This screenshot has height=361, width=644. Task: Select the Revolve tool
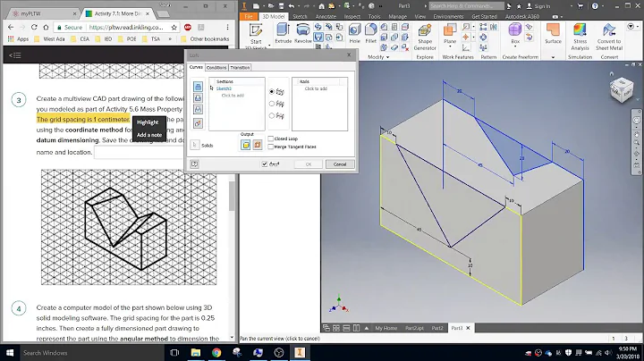click(x=302, y=33)
